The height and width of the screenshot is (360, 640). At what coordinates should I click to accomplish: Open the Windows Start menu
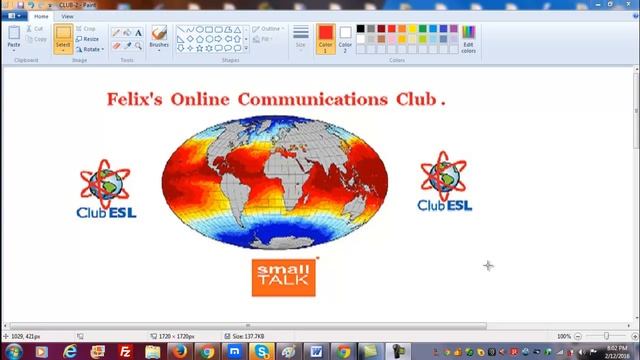13,351
